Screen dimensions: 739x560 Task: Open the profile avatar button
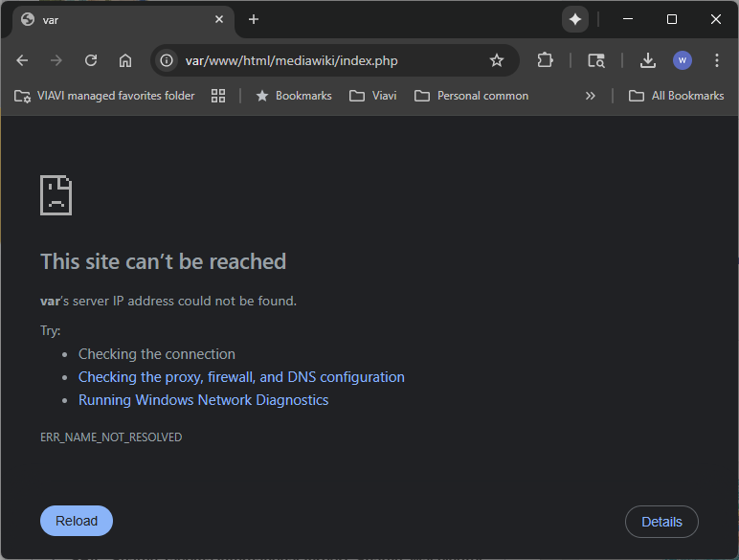(x=683, y=60)
